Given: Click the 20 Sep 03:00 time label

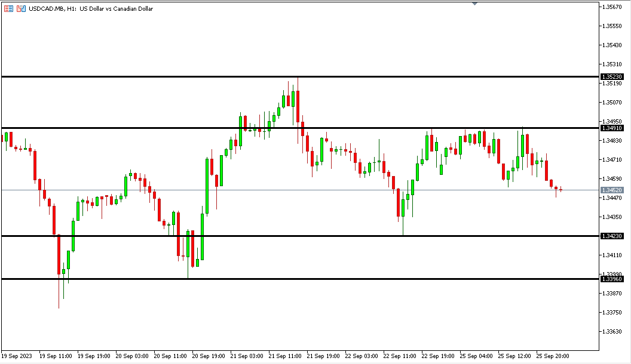Looking at the screenshot, I should tap(132, 356).
